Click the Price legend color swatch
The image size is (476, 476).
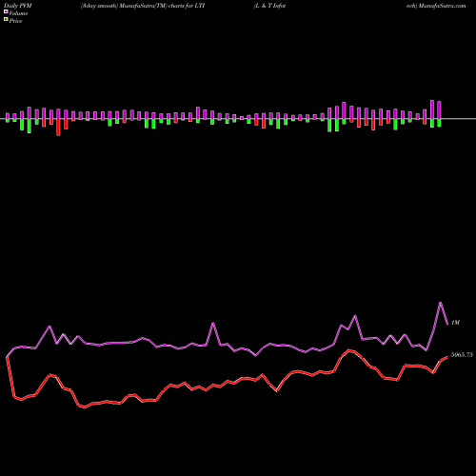pyautogui.click(x=6, y=20)
